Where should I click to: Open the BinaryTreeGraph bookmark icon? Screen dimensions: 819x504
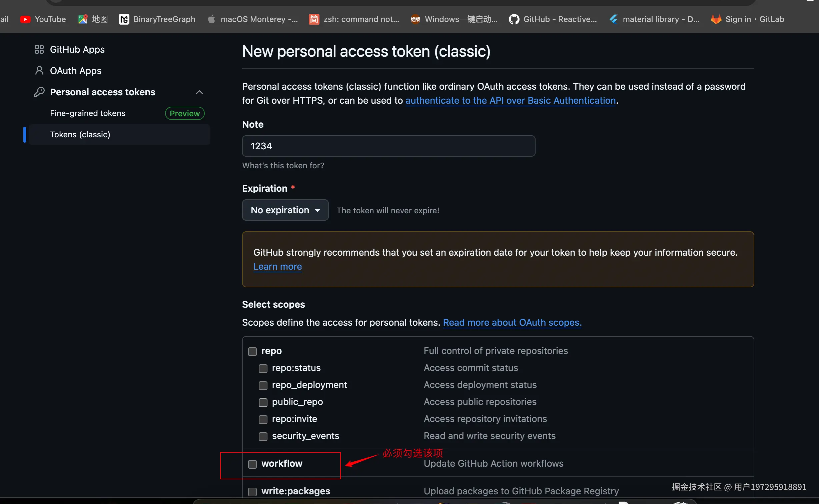pos(124,19)
